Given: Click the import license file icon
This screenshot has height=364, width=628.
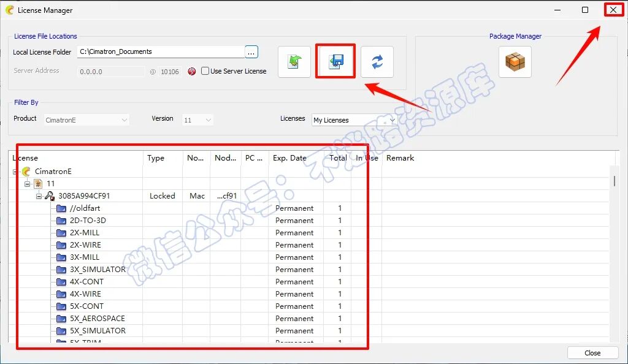Looking at the screenshot, I should (x=294, y=62).
